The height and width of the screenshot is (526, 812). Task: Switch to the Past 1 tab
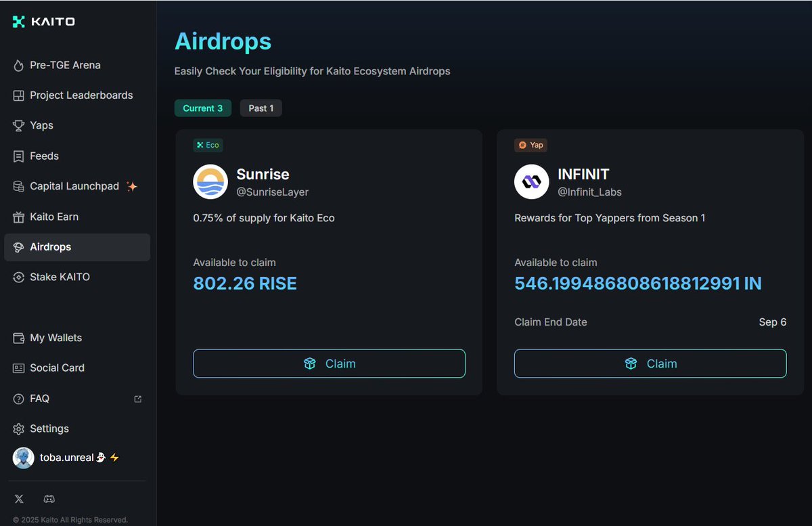(261, 108)
